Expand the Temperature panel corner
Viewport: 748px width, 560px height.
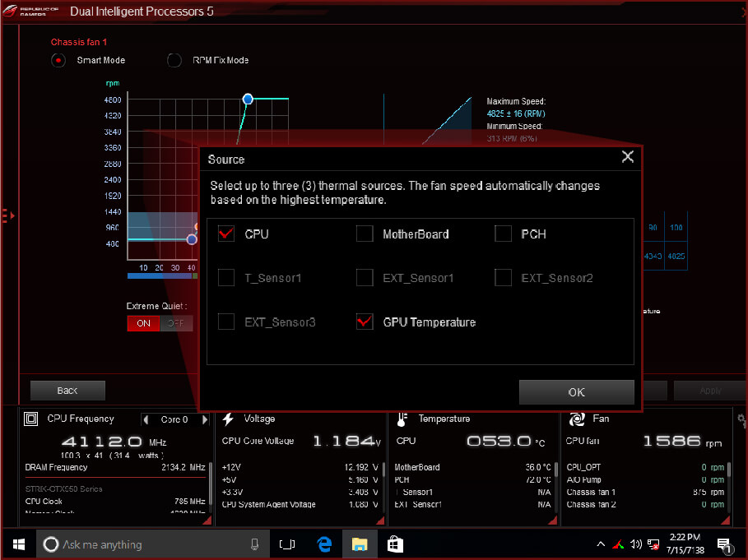coord(553,521)
